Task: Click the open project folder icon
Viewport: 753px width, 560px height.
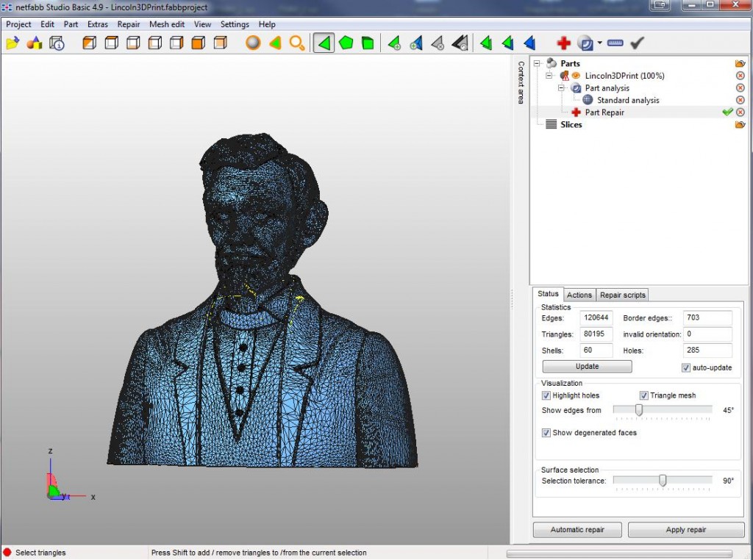Action: tap(13, 43)
